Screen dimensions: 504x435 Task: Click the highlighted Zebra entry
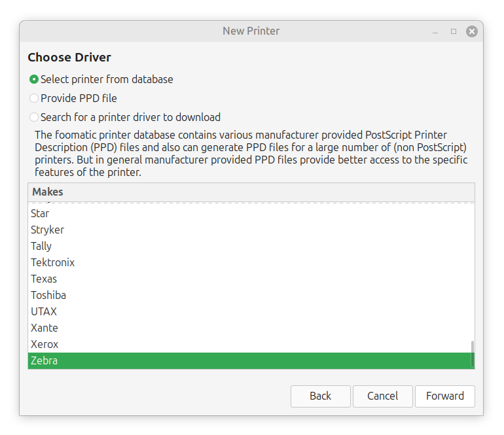coord(45,360)
